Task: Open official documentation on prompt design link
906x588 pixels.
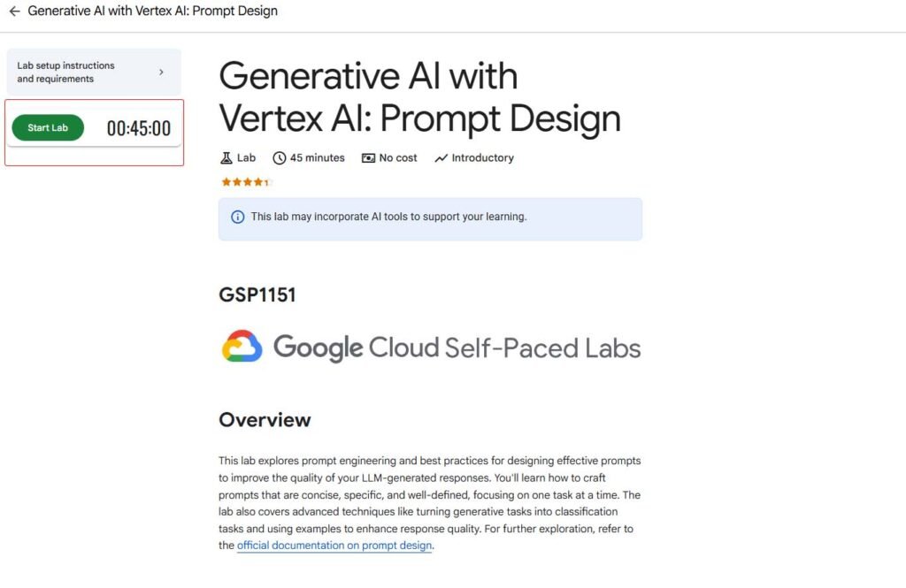Action: 334,546
